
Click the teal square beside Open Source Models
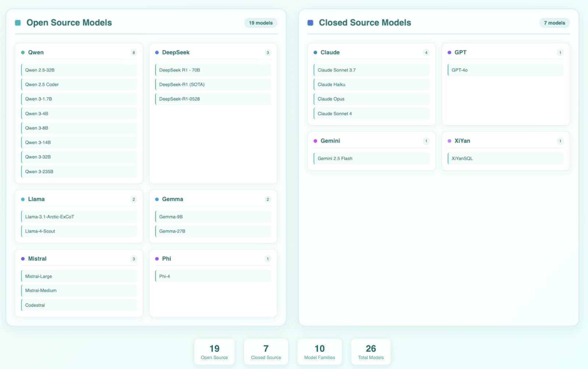click(x=18, y=23)
